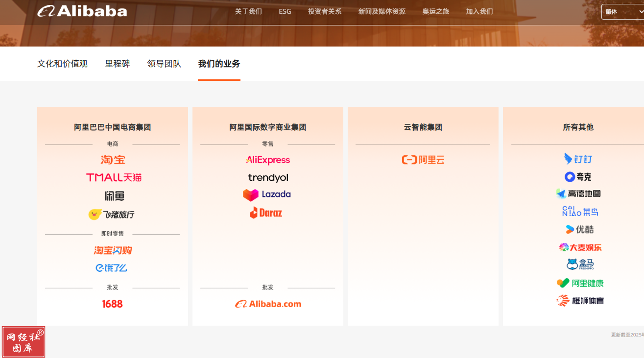Click the 零售 section label

pyautogui.click(x=268, y=144)
